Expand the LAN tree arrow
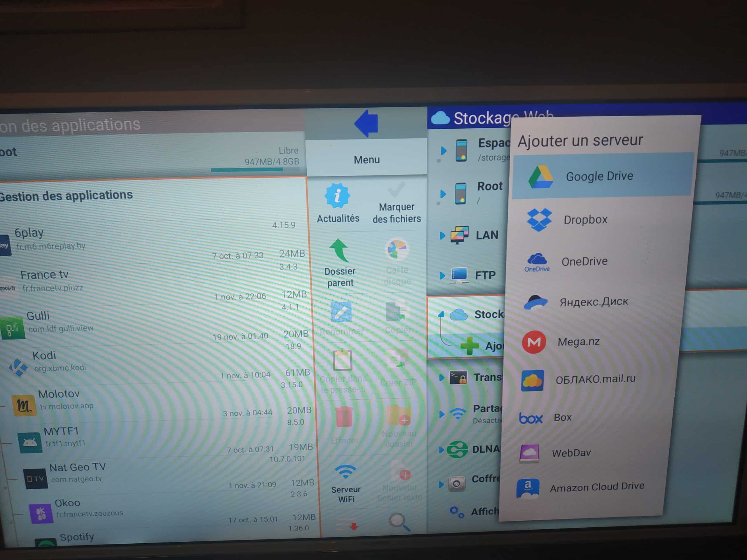Screen dimensions: 747x560 [x=442, y=236]
